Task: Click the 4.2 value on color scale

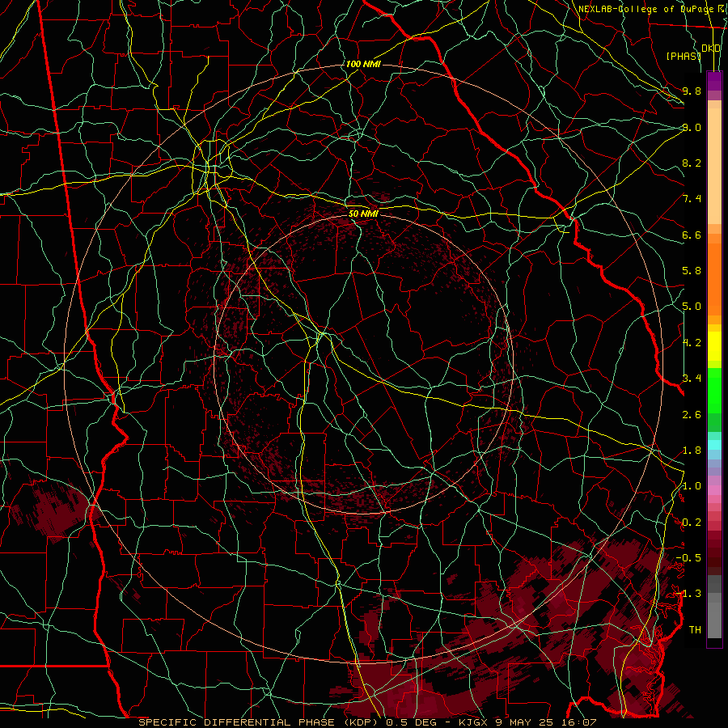Action: tap(692, 342)
